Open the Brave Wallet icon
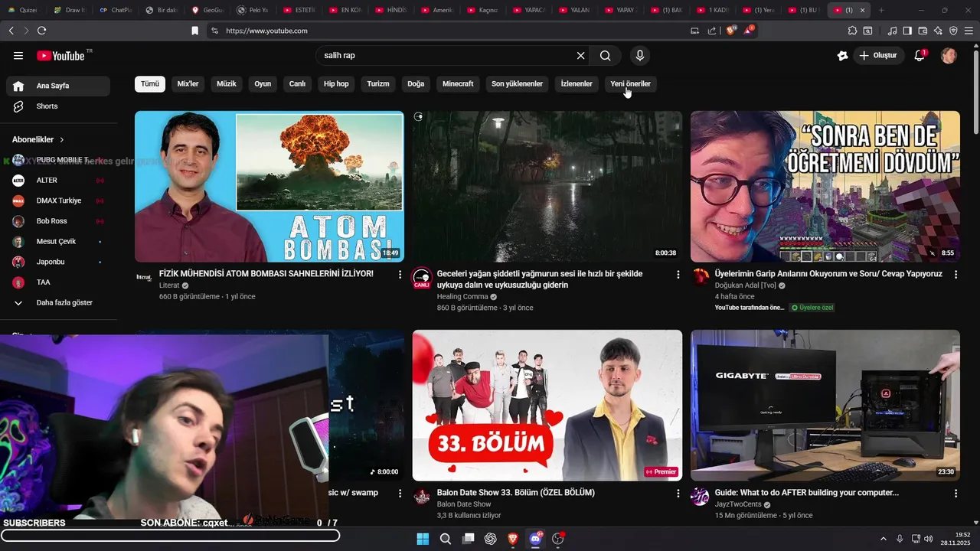Image resolution: width=980 pixels, height=551 pixels. pyautogui.click(x=923, y=31)
